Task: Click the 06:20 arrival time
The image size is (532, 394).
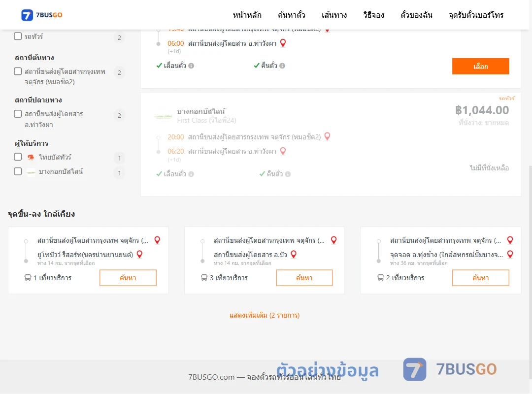Action: (175, 151)
